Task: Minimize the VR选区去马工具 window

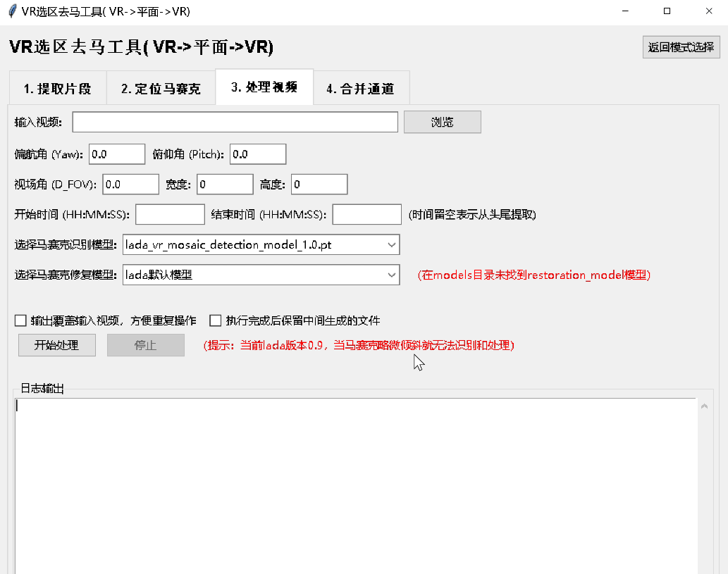Action: [x=625, y=11]
